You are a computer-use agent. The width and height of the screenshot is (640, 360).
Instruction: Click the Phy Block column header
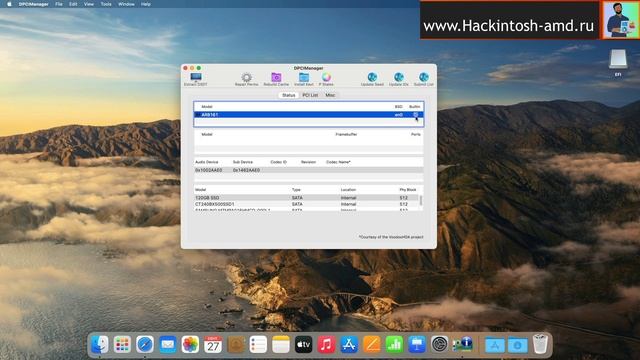(x=408, y=190)
